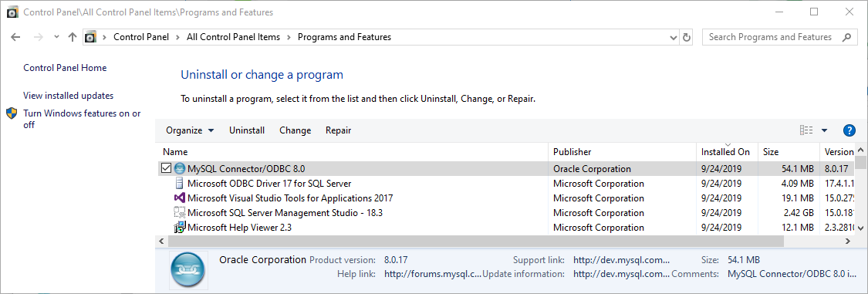Screen dimensions: 868x294
Task: Open the Organize dropdown menu
Action: pyautogui.click(x=190, y=130)
